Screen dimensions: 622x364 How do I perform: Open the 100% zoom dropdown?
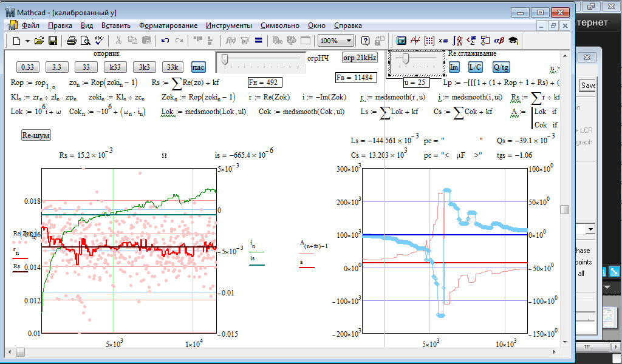[x=349, y=41]
